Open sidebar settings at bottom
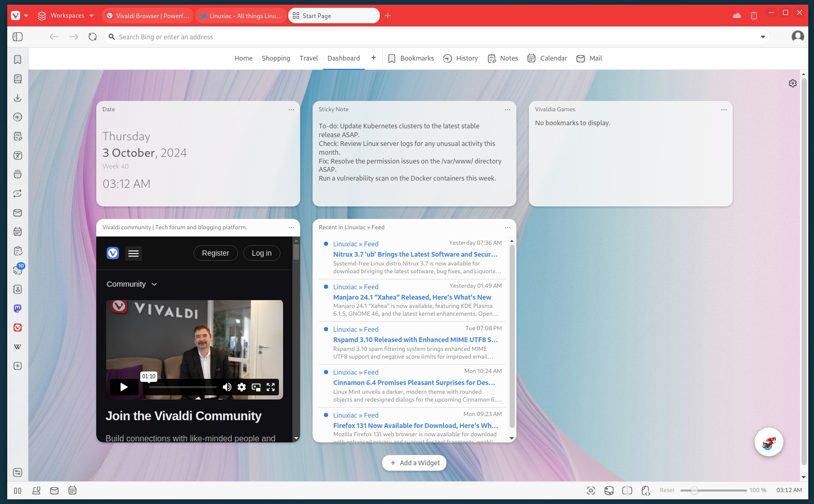Screen dimensions: 814x504 click(18, 472)
